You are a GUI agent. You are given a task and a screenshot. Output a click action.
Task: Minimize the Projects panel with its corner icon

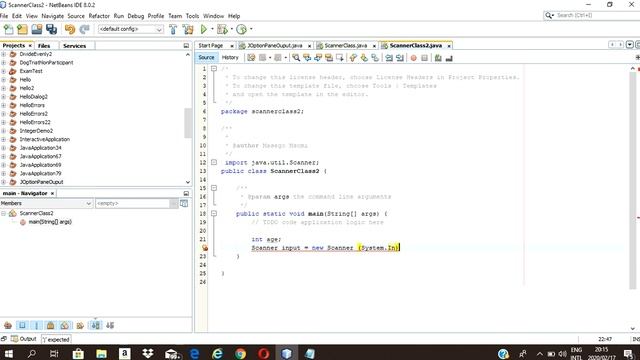click(186, 46)
